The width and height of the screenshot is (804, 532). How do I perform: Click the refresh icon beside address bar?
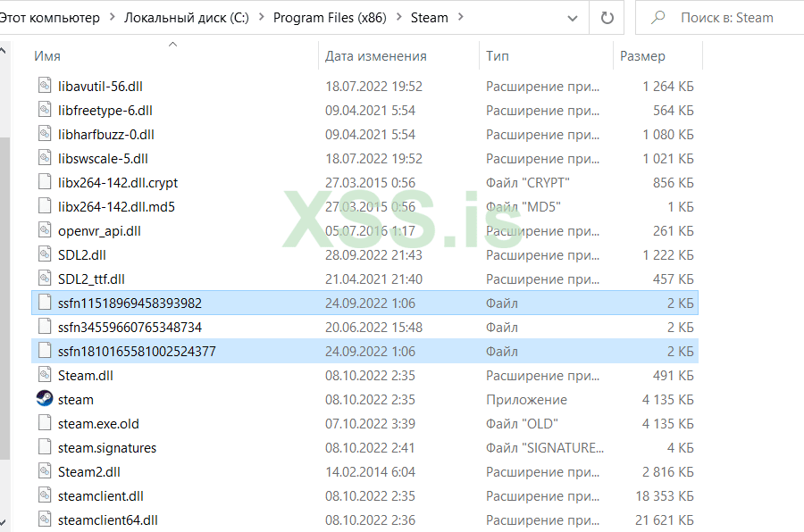click(x=607, y=18)
